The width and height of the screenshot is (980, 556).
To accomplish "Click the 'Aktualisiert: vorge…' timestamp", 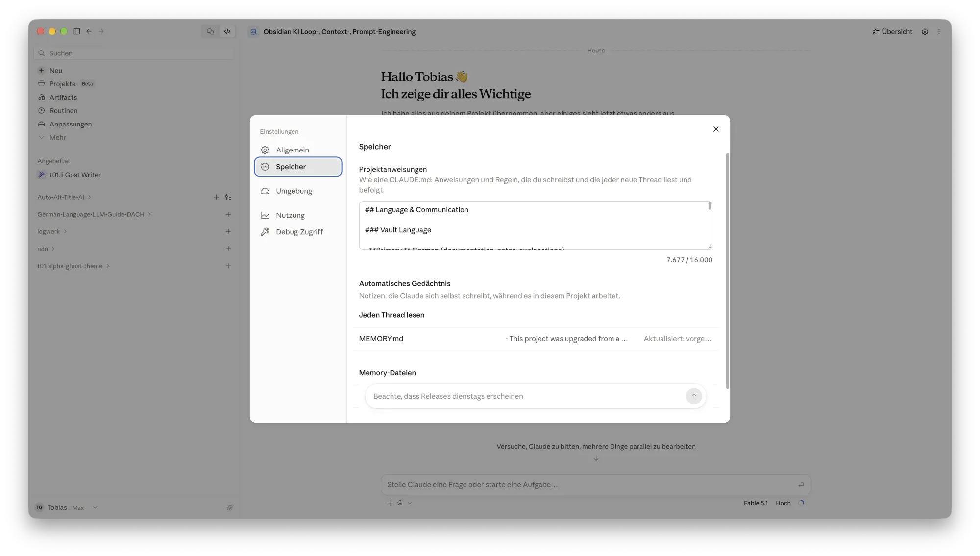I will 677,339.
